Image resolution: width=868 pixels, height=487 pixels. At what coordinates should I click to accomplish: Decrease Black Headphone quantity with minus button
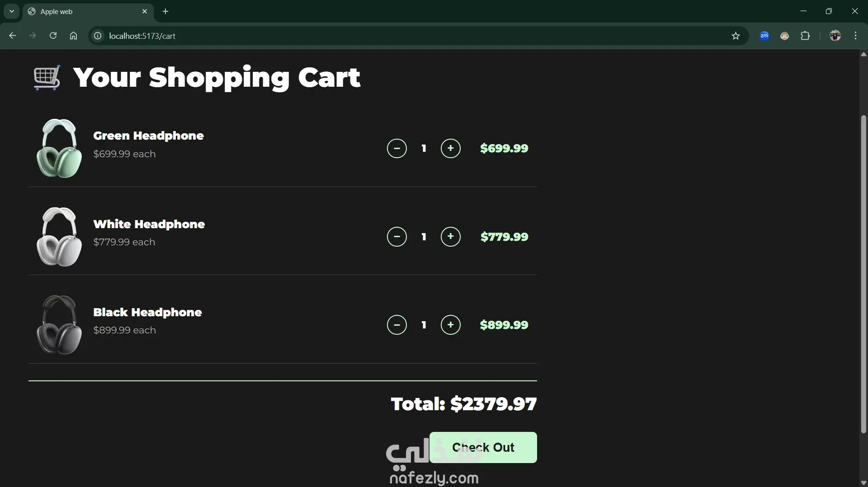pyautogui.click(x=396, y=325)
